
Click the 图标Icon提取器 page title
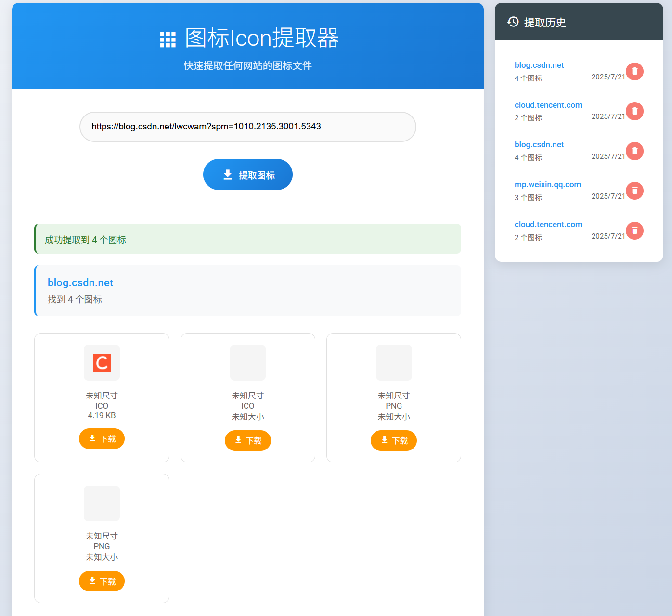pyautogui.click(x=262, y=38)
